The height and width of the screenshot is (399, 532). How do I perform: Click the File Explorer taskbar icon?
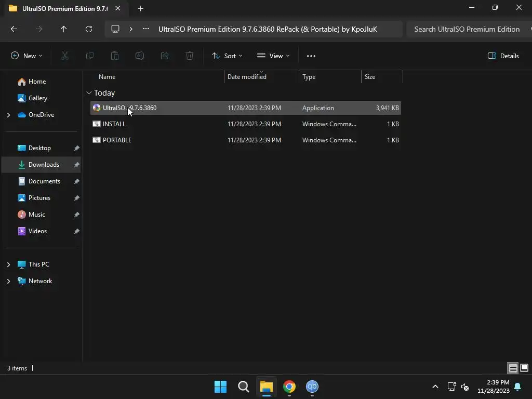tap(267, 387)
